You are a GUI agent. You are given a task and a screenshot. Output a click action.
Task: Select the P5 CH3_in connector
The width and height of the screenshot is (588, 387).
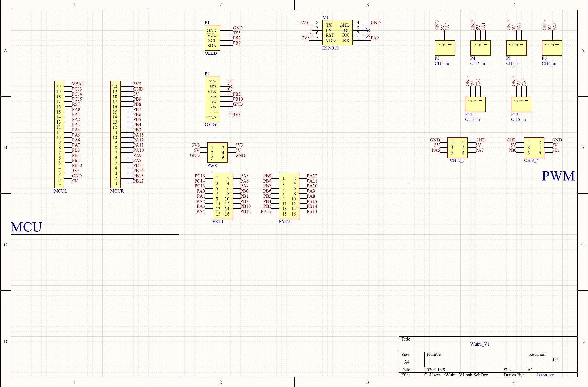[516, 48]
